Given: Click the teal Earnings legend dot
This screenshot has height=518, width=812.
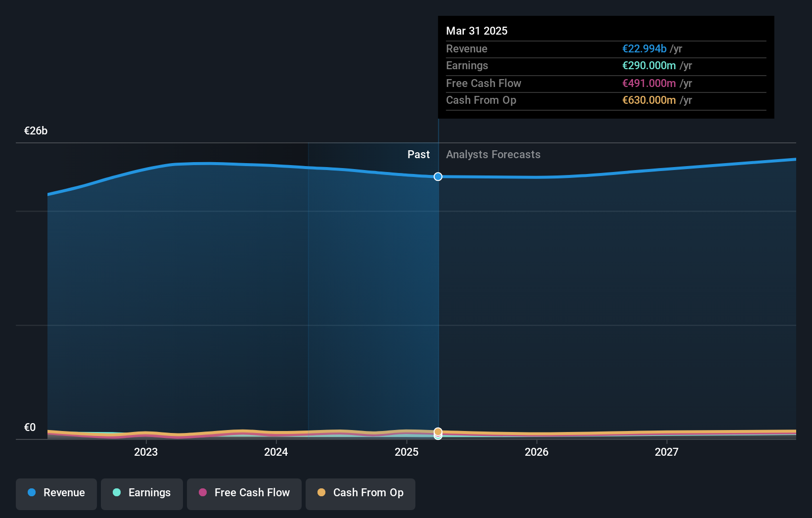Looking at the screenshot, I should pos(117,492).
